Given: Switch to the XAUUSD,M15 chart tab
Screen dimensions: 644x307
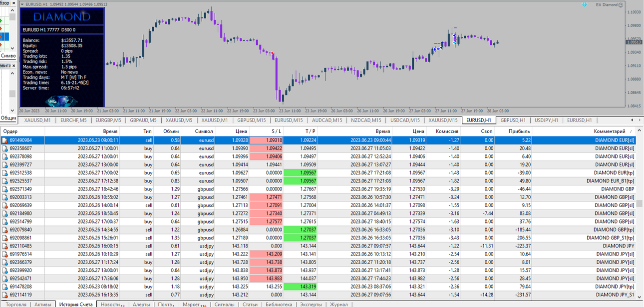Looking at the screenshot, I should pos(443,120).
